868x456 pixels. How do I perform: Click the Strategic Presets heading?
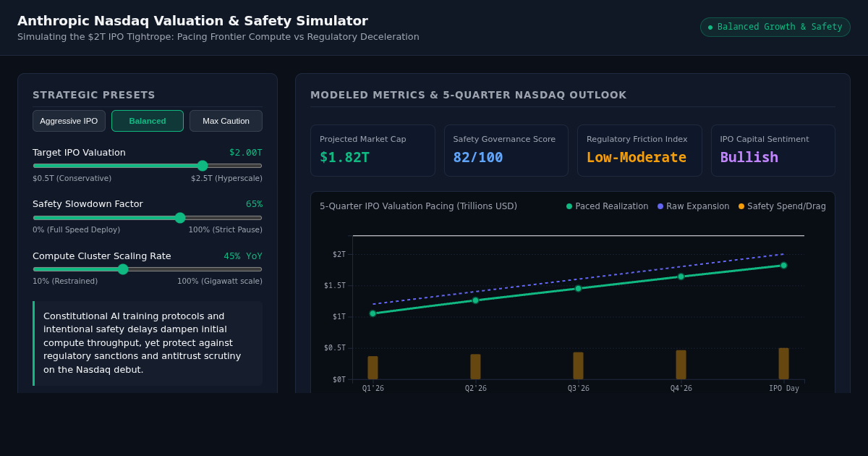[94, 95]
